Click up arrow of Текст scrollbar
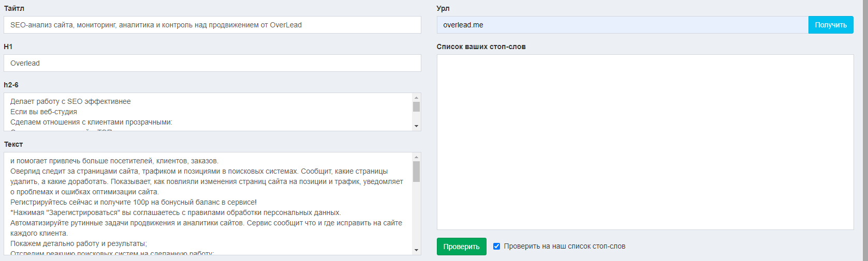The width and height of the screenshot is (868, 261). (416, 157)
